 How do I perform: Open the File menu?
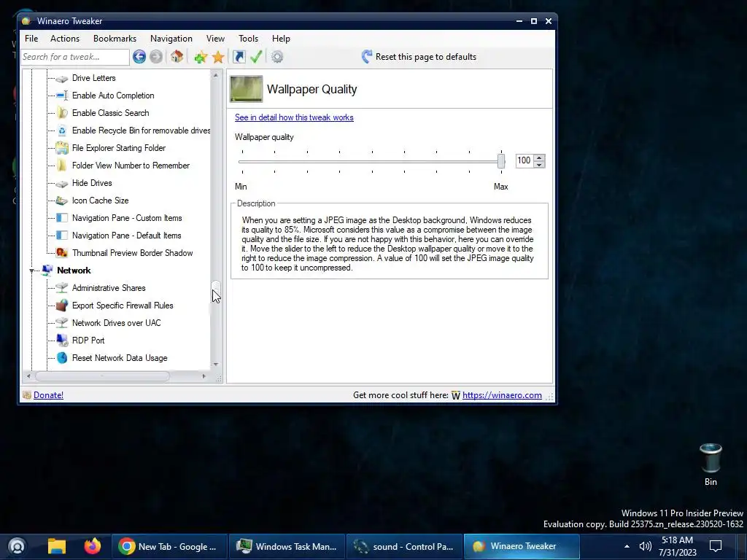(x=31, y=39)
